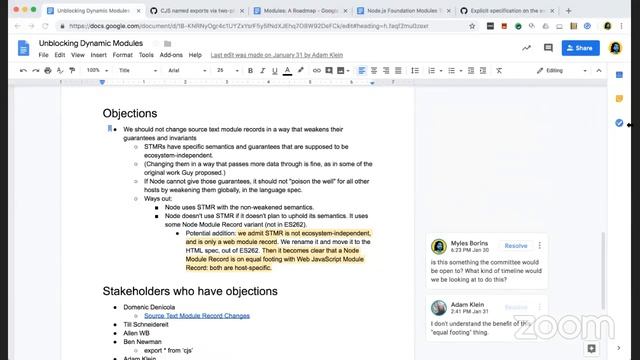Toggle underline formatting
The height and width of the screenshot is (360, 640).
tap(275, 71)
